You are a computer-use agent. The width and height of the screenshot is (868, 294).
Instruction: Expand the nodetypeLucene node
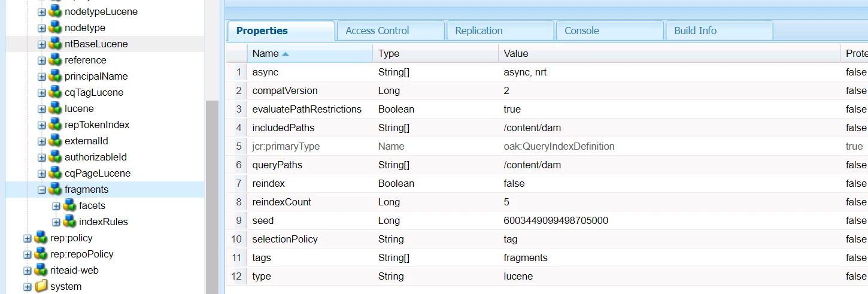(x=42, y=12)
